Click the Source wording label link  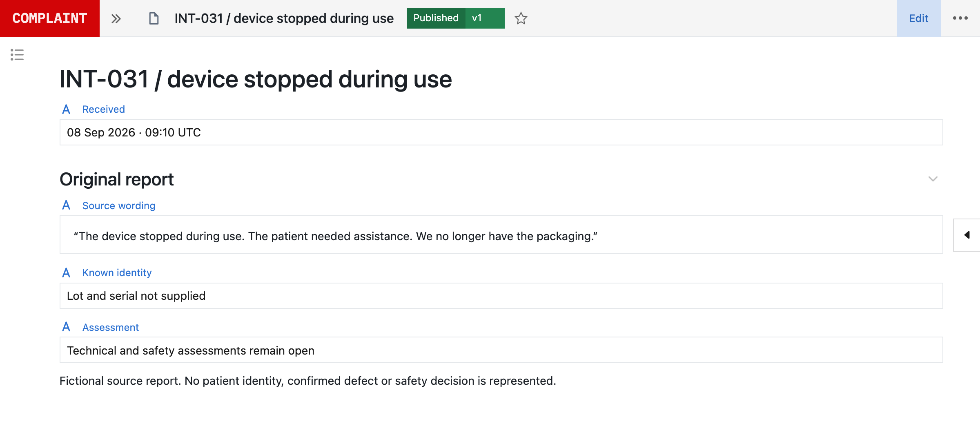119,206
